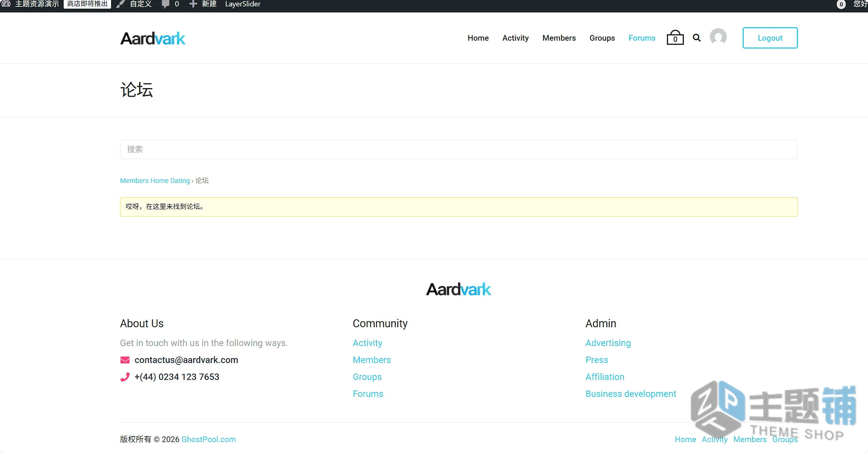Open Home in the main navigation
The image size is (868, 453).
click(x=478, y=38)
